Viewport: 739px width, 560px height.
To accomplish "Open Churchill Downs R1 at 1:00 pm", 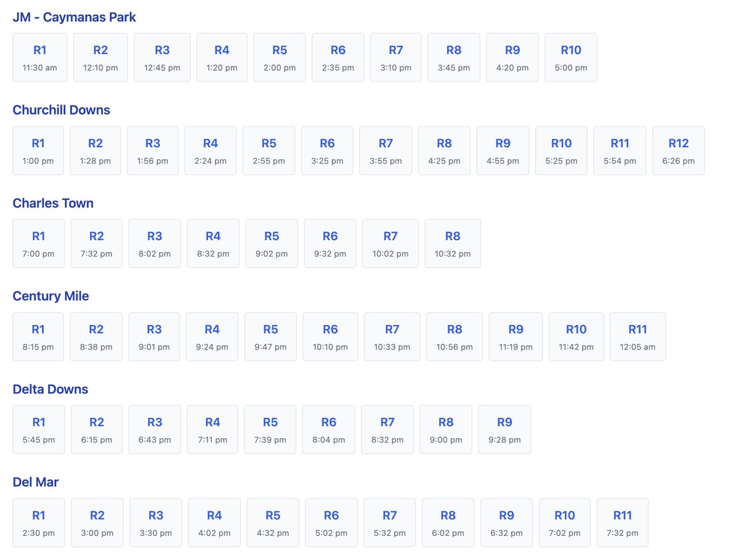I will click(x=38, y=151).
